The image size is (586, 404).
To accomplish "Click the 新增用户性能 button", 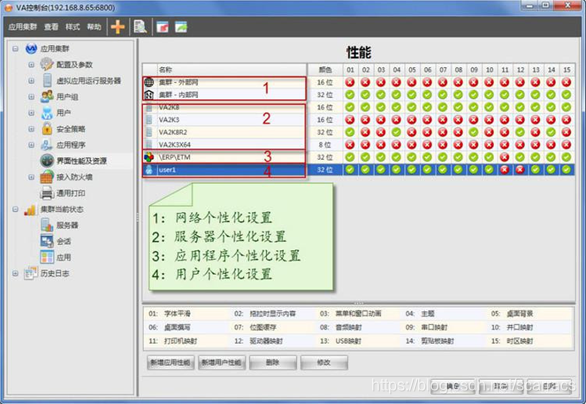I will tap(222, 363).
